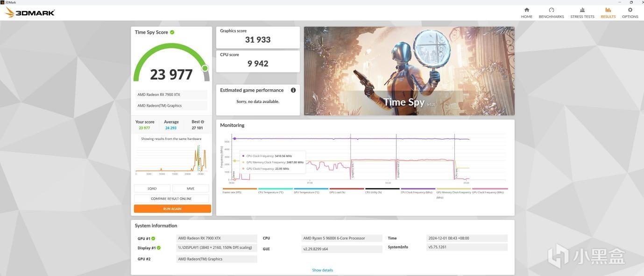Image resolution: width=644 pixels, height=276 pixels.
Task: Open the Stress Tests chart icon
Action: click(582, 10)
